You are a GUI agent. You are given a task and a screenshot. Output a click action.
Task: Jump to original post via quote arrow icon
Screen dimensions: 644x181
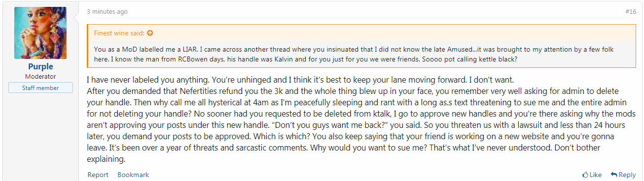pyautogui.click(x=150, y=33)
